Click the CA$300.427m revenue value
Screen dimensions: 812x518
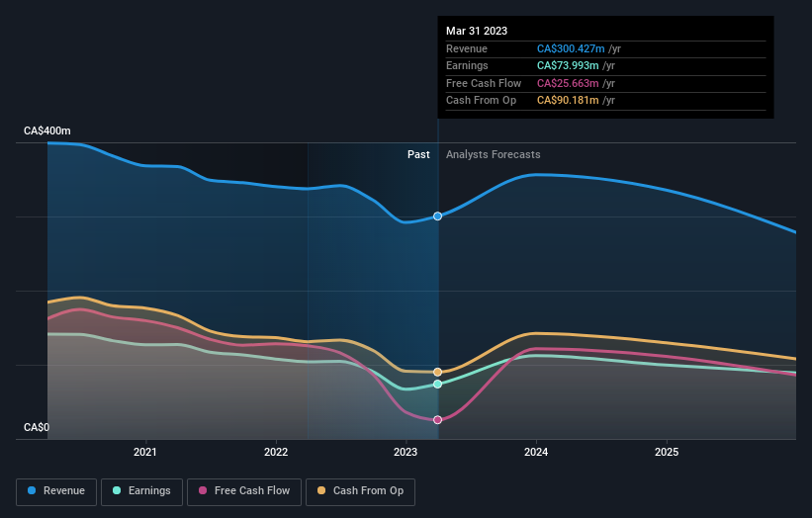(571, 48)
